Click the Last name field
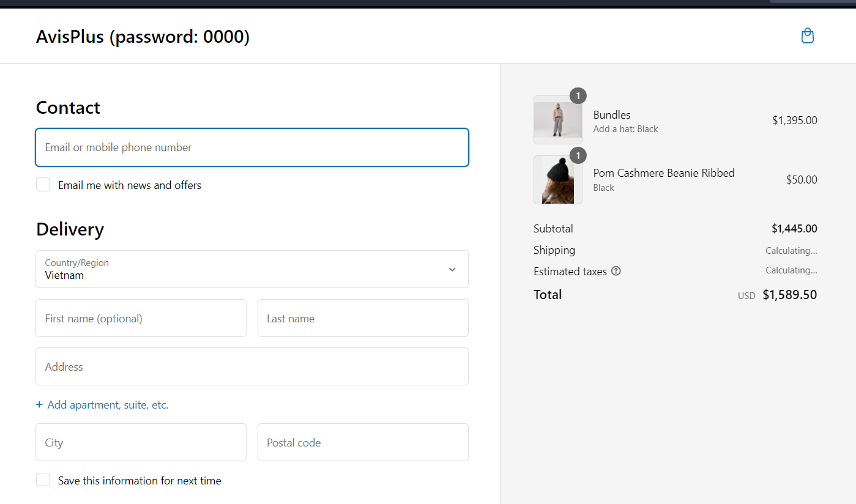The height and width of the screenshot is (504, 856). (362, 318)
